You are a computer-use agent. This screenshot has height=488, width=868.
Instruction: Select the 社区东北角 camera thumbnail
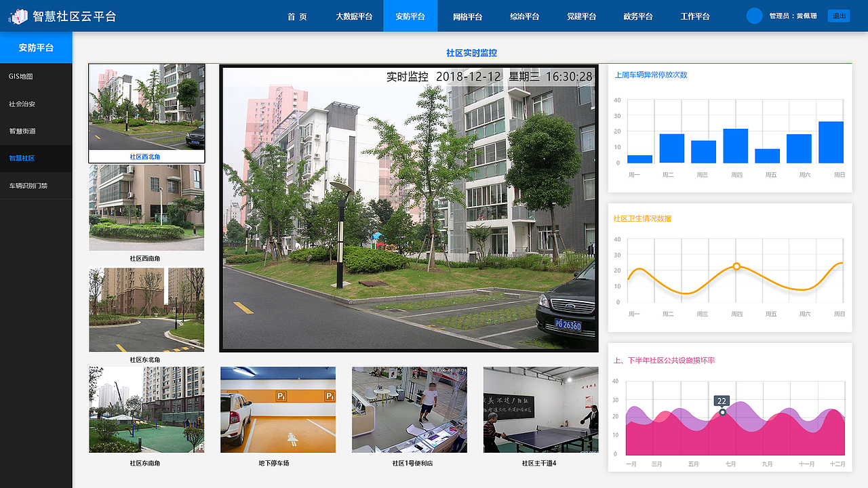(x=146, y=310)
